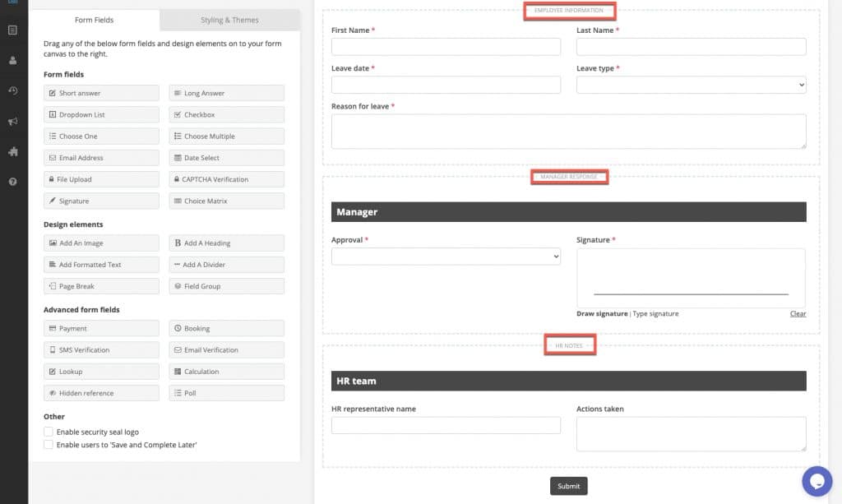Select the Form Fields tab

(95, 20)
